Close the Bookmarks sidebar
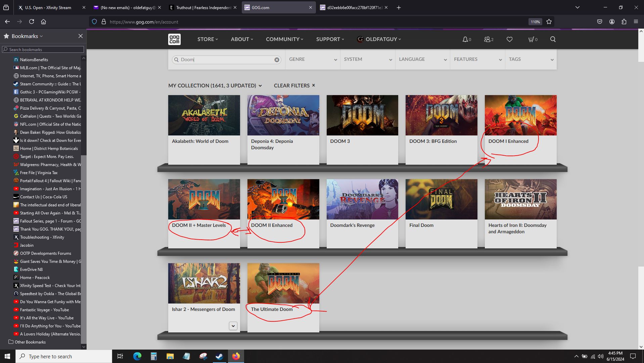The height and width of the screenshot is (363, 644). (x=80, y=36)
